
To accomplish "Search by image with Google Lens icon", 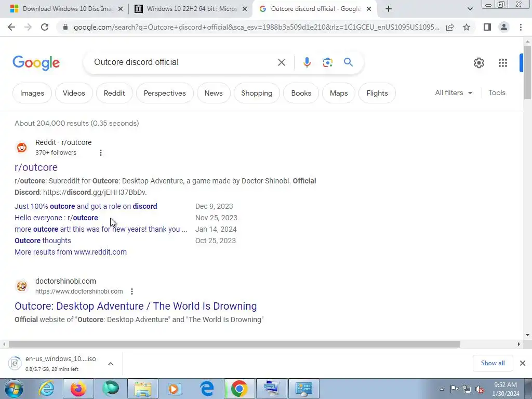I will coord(327,62).
